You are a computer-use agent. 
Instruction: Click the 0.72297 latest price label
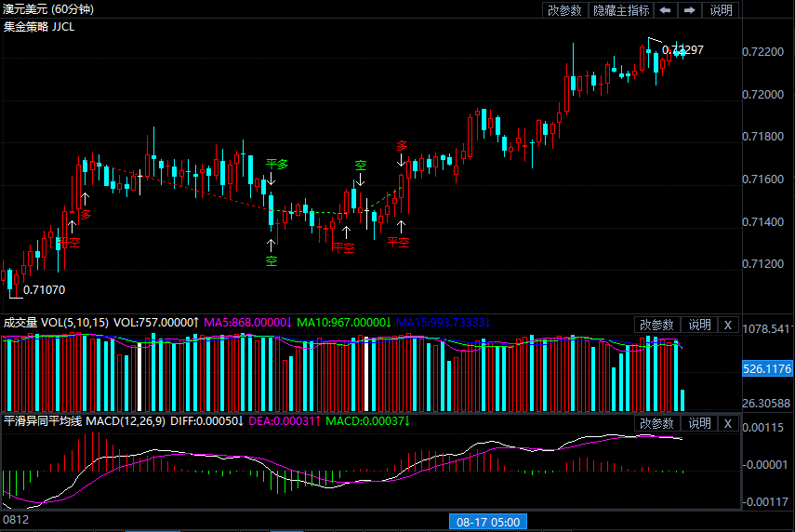(x=682, y=50)
